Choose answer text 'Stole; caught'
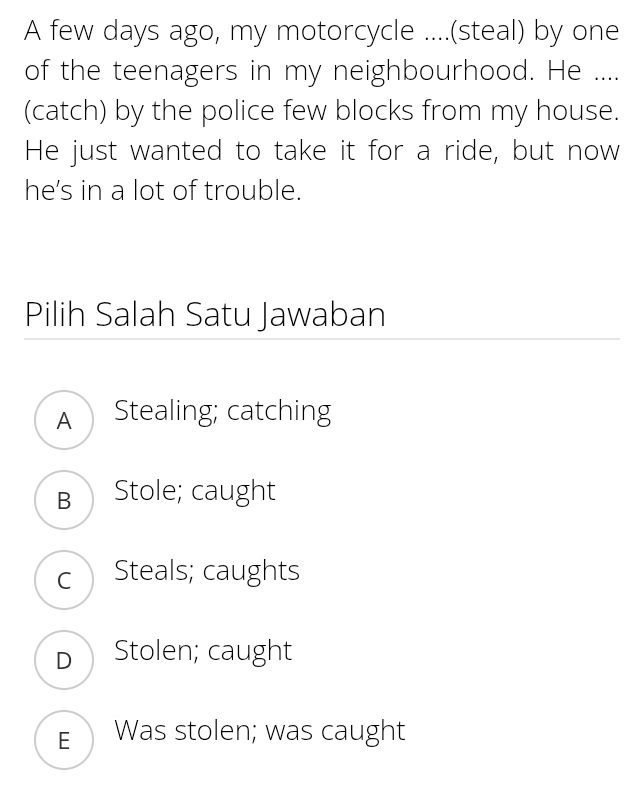The height and width of the screenshot is (791, 630). (195, 491)
